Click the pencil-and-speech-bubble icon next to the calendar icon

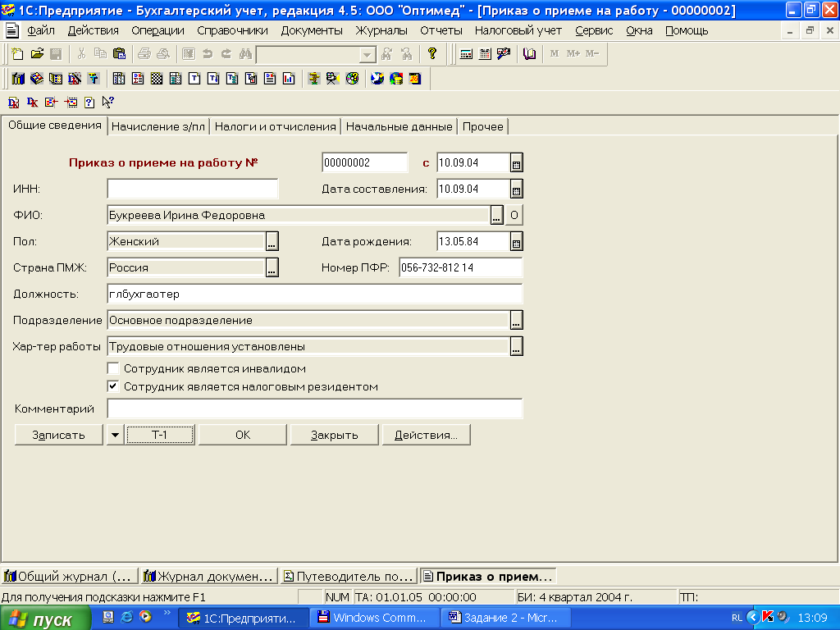504,53
